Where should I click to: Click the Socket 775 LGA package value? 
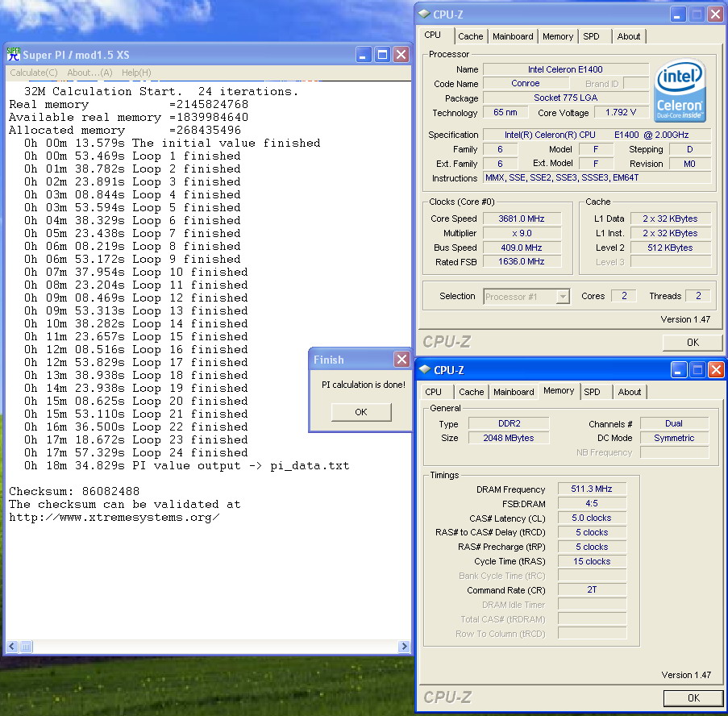click(565, 98)
